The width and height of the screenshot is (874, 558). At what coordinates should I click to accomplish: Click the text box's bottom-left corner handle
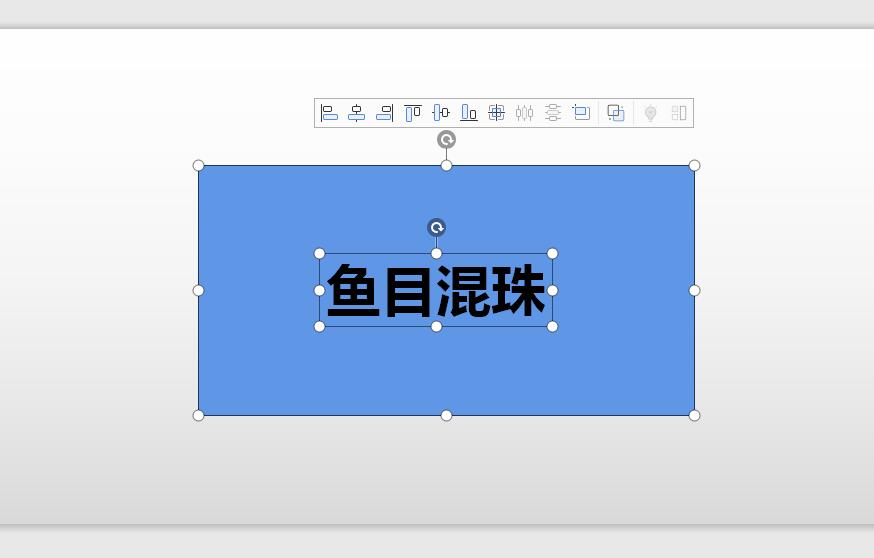coord(319,327)
